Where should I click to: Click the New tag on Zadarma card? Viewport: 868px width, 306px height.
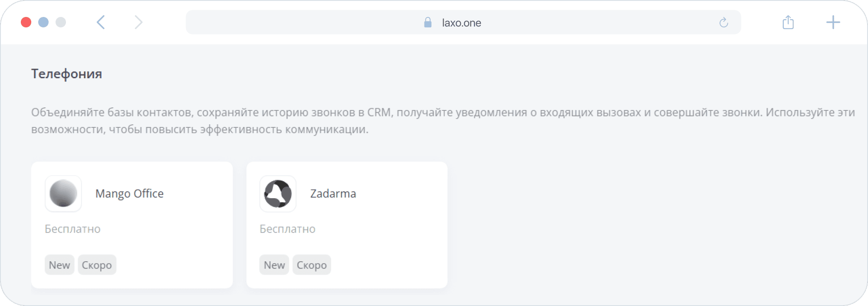[x=274, y=265]
